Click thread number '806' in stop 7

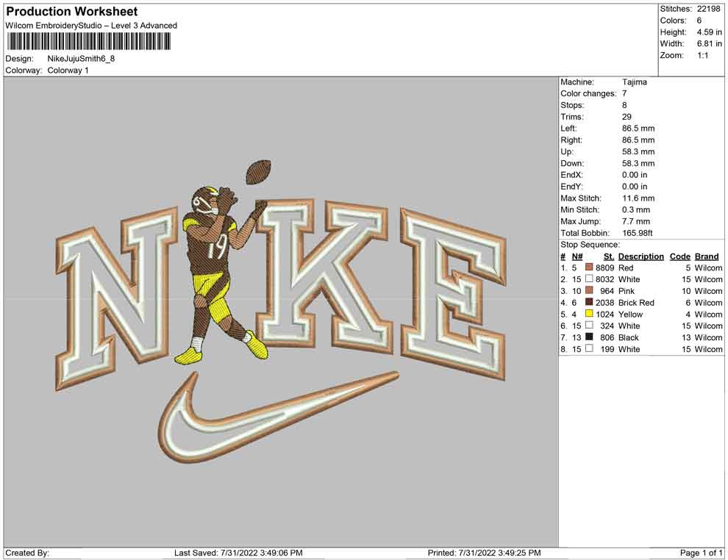tap(607, 337)
